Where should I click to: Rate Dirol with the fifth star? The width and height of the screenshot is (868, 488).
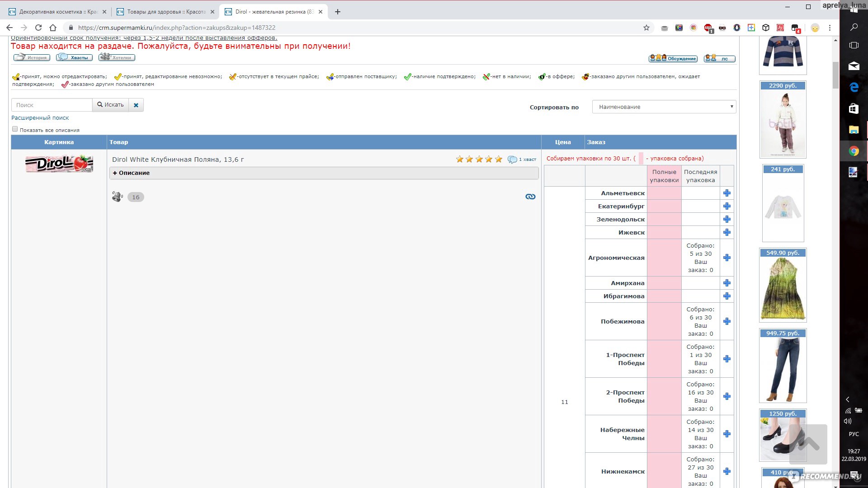[498, 159]
